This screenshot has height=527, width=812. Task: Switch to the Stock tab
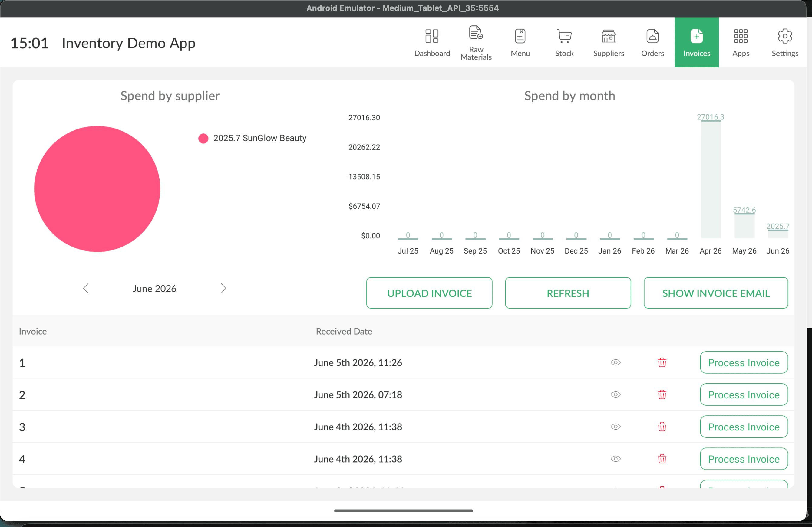point(564,43)
